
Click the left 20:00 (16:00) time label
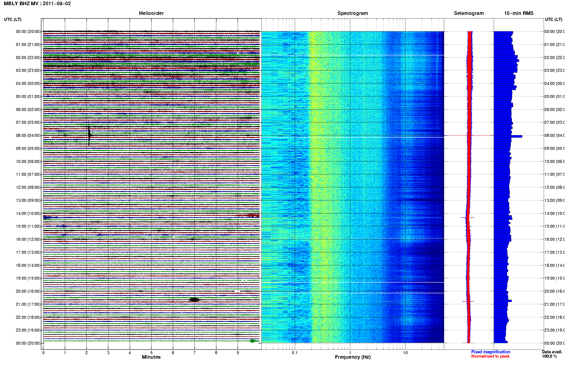[x=28, y=291]
